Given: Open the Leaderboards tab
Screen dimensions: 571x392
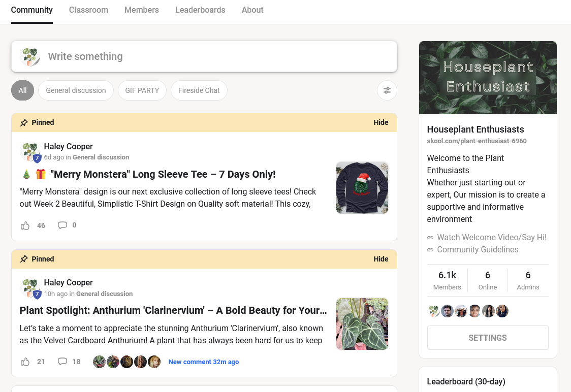Looking at the screenshot, I should pyautogui.click(x=200, y=10).
